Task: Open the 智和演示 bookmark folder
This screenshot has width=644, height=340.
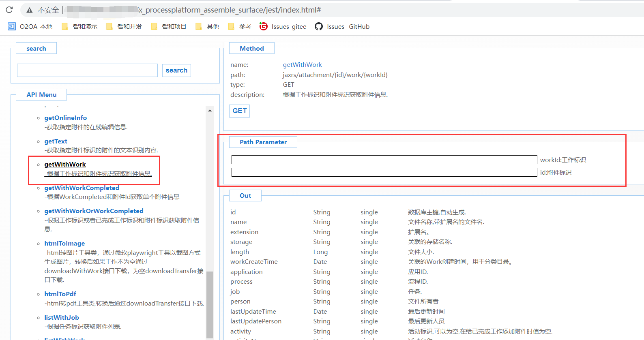Action: pos(80,27)
